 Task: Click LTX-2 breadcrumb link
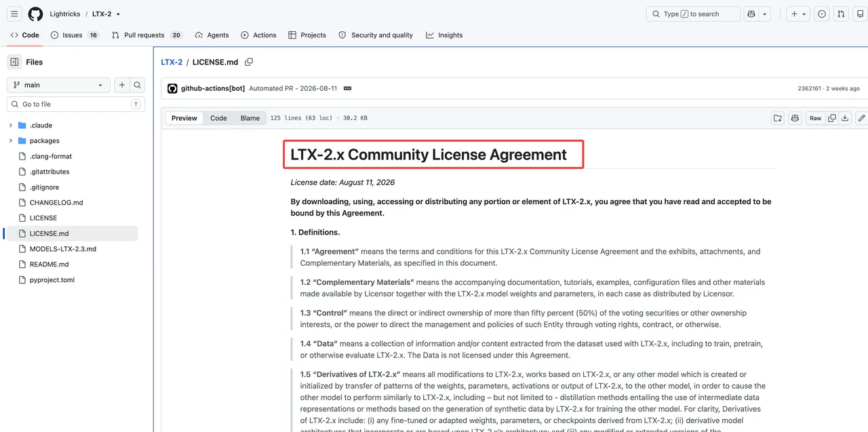coord(172,62)
